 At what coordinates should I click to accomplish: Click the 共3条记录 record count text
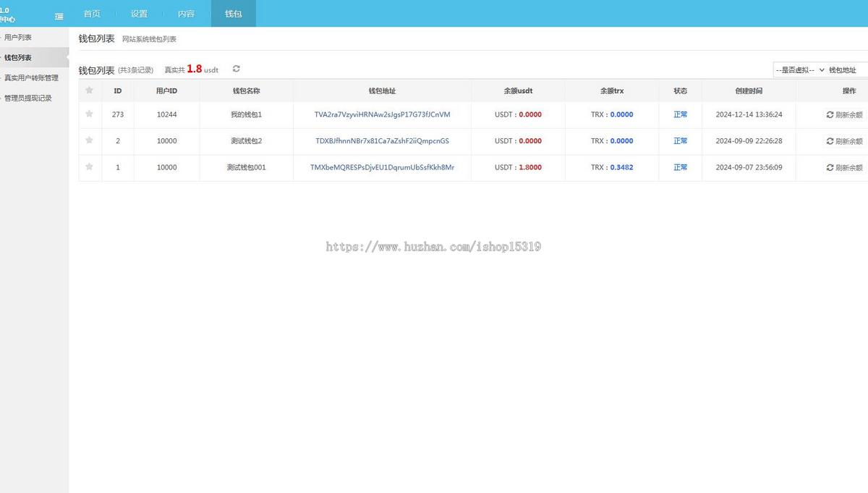[136, 70]
